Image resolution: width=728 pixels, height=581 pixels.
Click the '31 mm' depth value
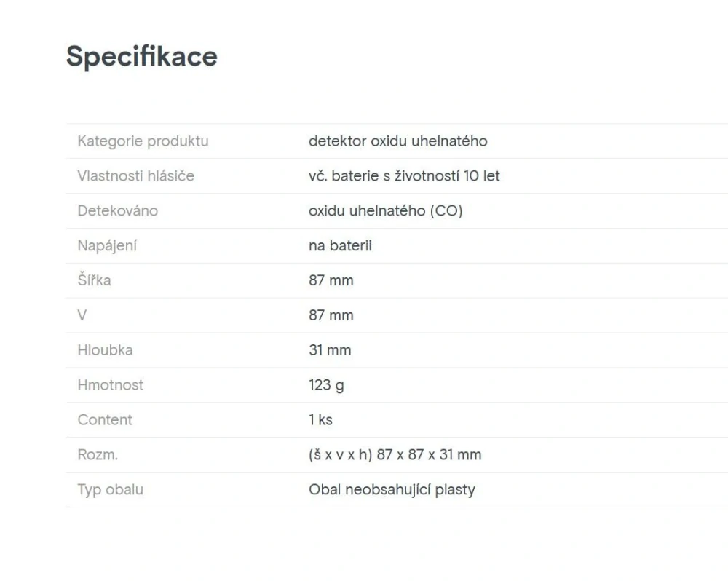[330, 350]
